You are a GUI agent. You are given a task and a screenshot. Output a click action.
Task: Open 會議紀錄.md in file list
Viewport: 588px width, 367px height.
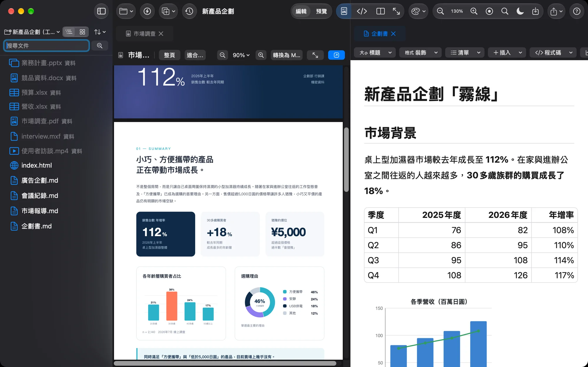(56, 196)
